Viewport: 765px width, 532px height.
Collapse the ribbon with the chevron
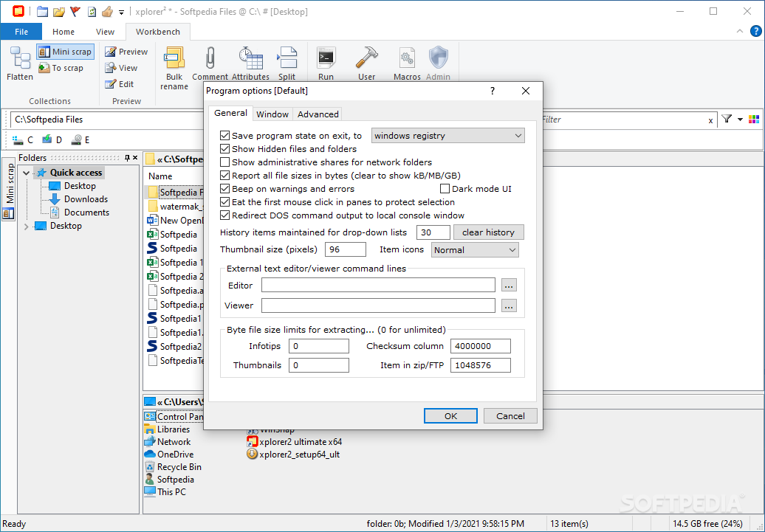740,31
